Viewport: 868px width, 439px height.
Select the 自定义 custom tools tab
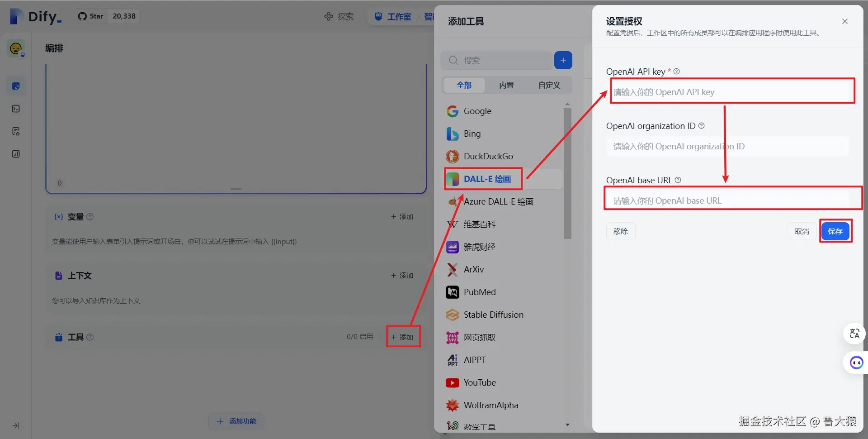coord(549,85)
